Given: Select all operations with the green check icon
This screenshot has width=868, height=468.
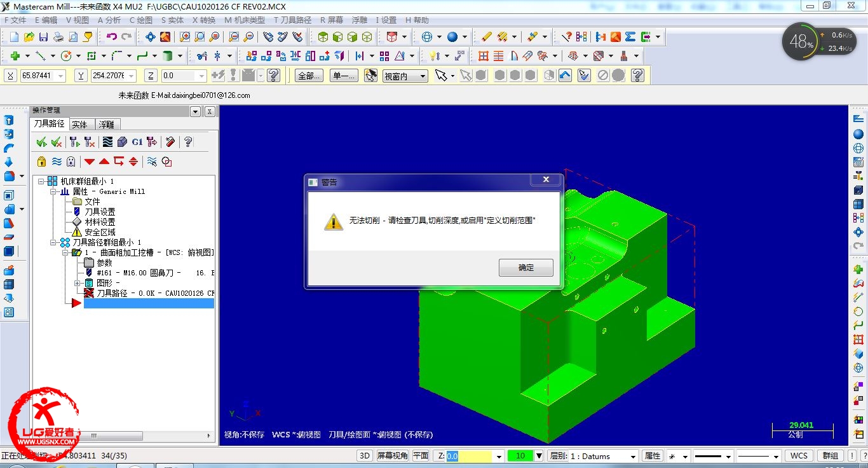Looking at the screenshot, I should click(42, 142).
